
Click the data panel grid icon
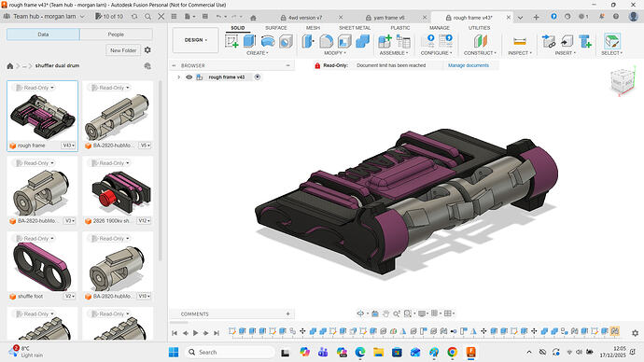[x=174, y=17]
